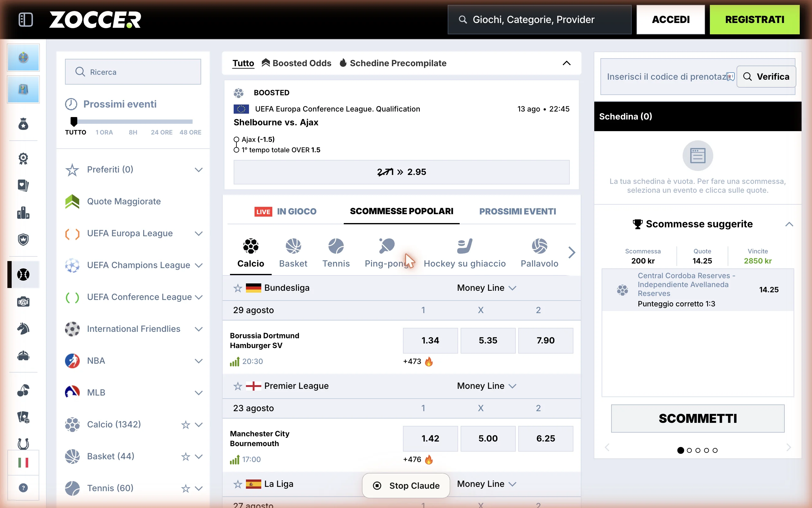
Task: Open the playing cards sidebar icon
Action: click(23, 185)
